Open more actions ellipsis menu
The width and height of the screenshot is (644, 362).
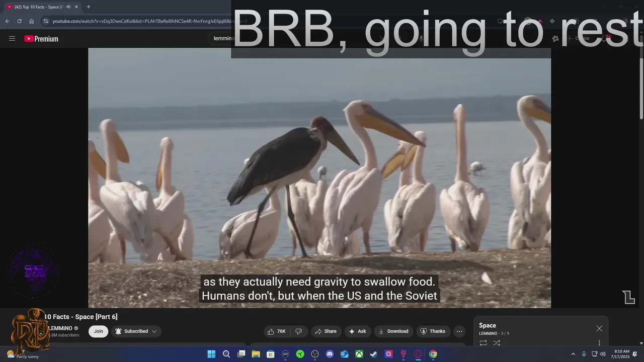point(459,331)
